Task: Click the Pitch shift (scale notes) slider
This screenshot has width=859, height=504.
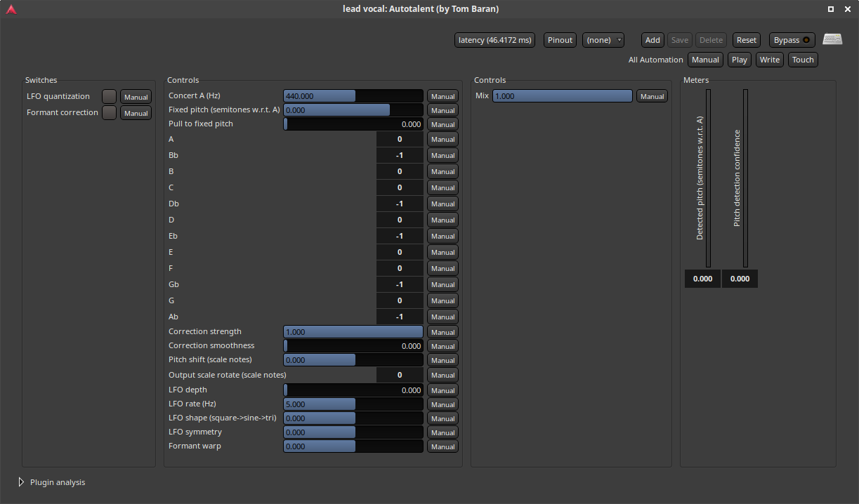Action: 353,360
